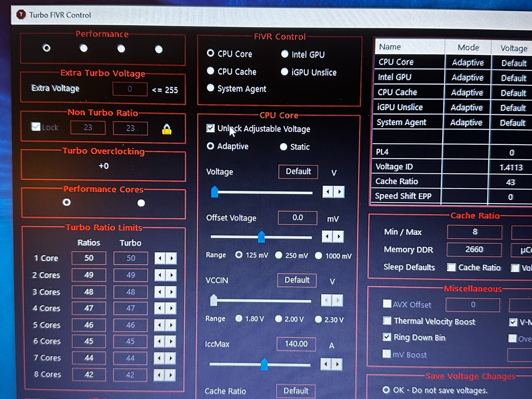Decrease the 5 Cores turbo ratio
The image size is (532, 399).
(x=160, y=325)
